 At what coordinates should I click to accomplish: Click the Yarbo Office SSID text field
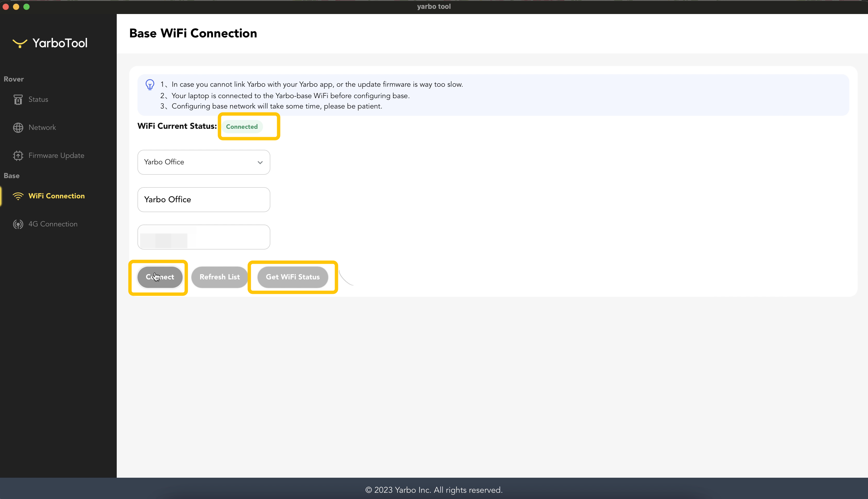tap(203, 199)
